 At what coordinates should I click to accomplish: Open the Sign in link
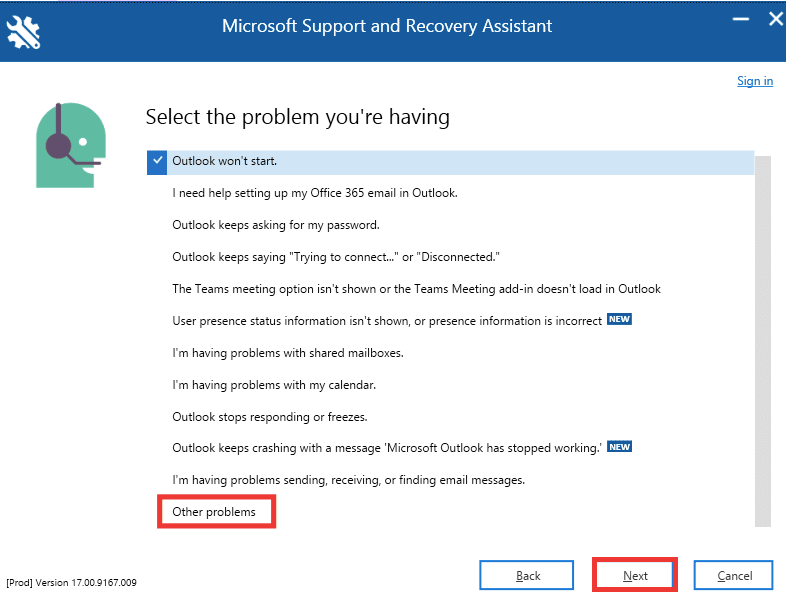click(754, 81)
